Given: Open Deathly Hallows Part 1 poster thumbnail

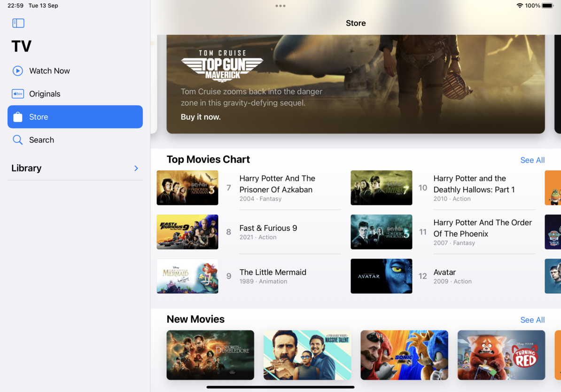Looking at the screenshot, I should pos(382,188).
